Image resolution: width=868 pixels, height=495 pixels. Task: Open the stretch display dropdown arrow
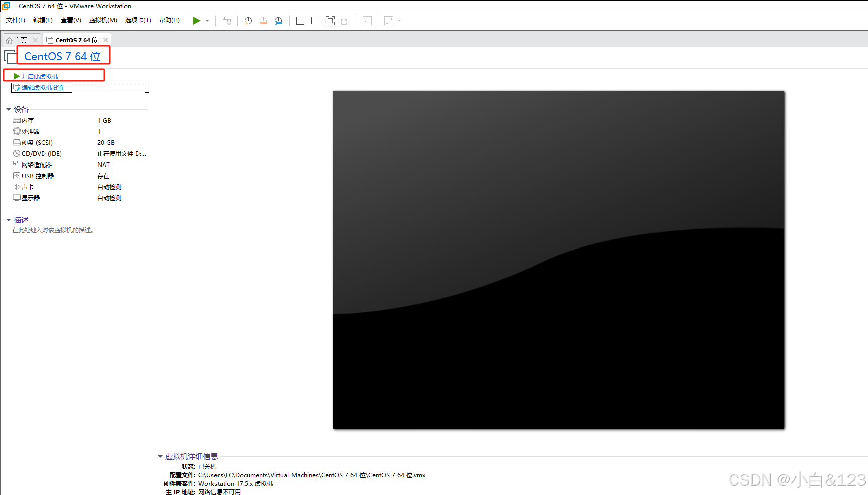tap(399, 21)
